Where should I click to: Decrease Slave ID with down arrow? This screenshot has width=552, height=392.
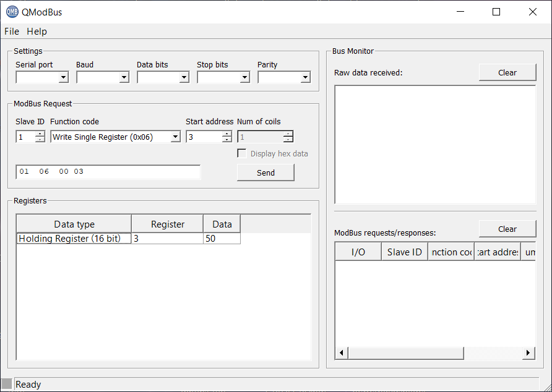tap(40, 140)
